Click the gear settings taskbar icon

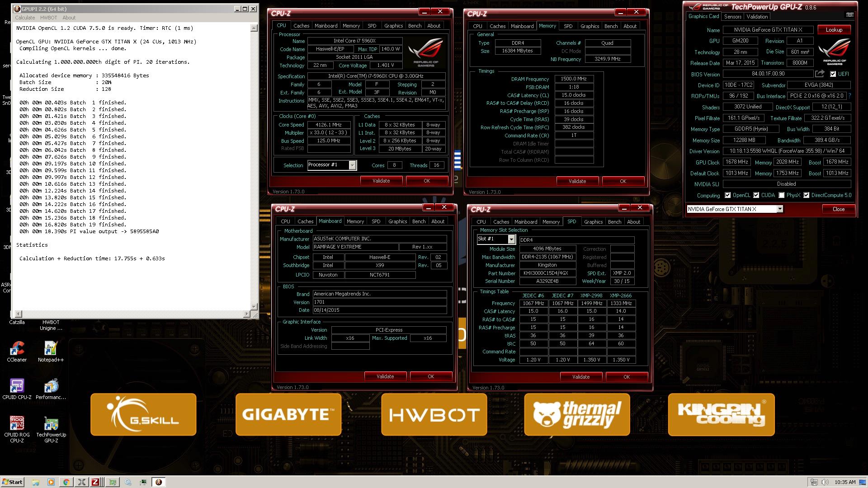click(x=128, y=482)
